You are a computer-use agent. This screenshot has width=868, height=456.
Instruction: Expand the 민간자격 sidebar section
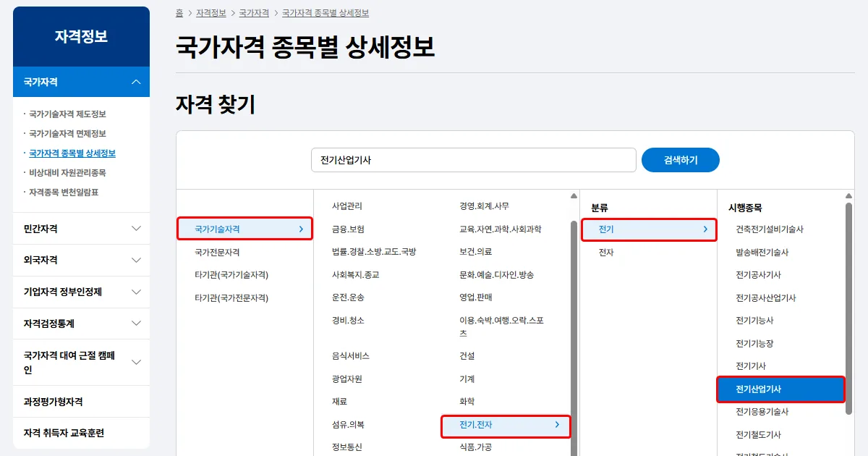coord(81,228)
